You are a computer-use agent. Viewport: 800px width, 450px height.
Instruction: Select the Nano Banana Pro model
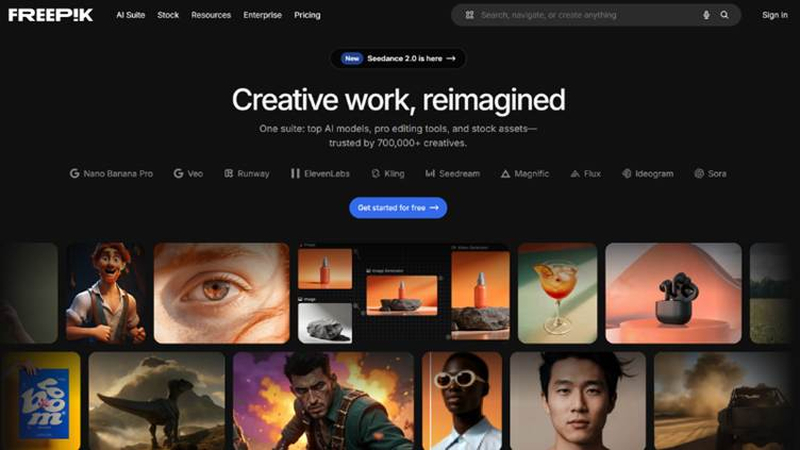tap(111, 173)
